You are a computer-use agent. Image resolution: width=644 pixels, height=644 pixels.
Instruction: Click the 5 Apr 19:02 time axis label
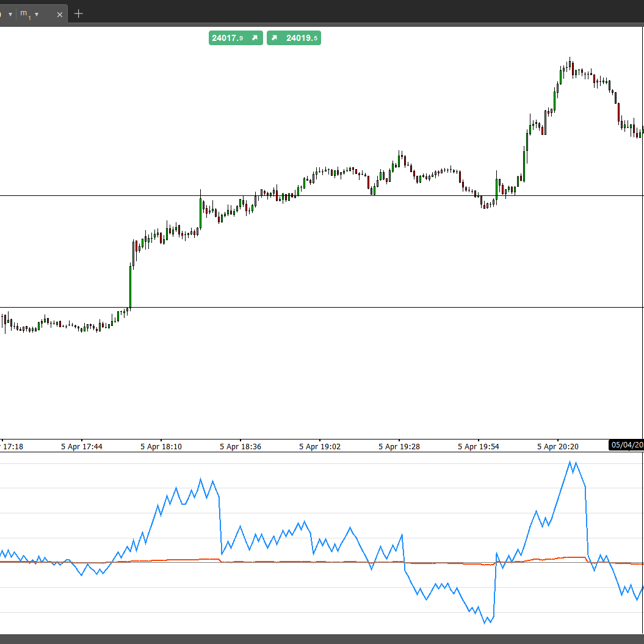click(320, 446)
